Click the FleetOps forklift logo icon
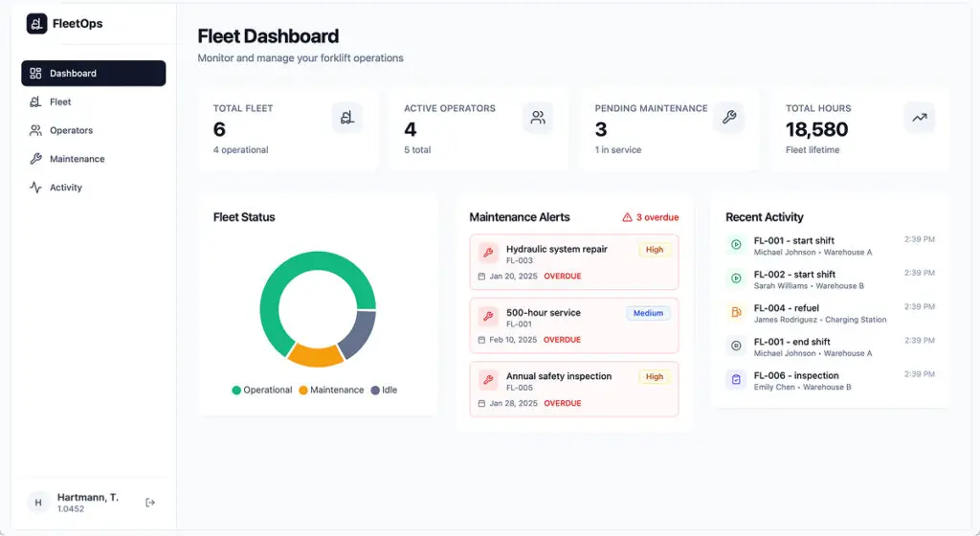980x536 pixels. coord(36,24)
